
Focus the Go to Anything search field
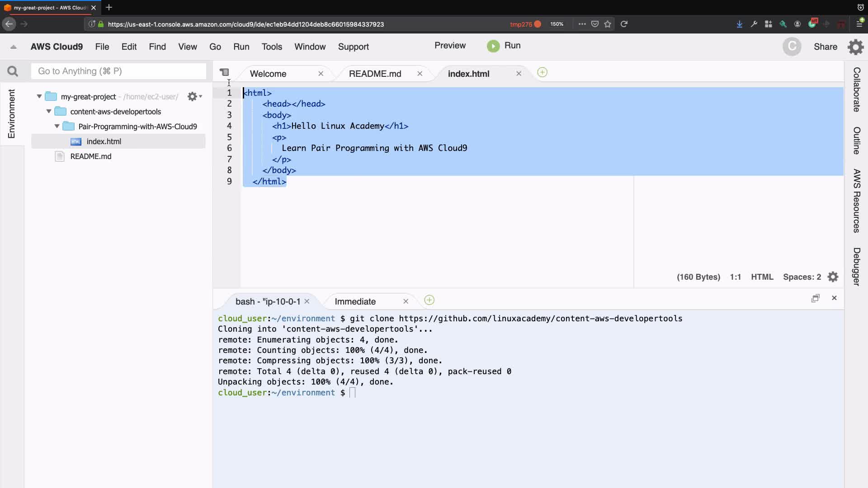118,71
